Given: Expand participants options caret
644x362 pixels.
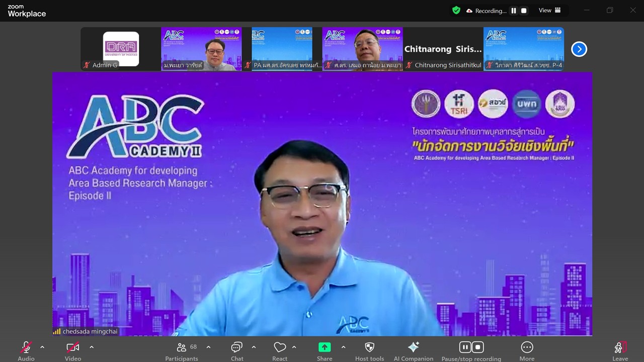Looking at the screenshot, I should pos(208,347).
